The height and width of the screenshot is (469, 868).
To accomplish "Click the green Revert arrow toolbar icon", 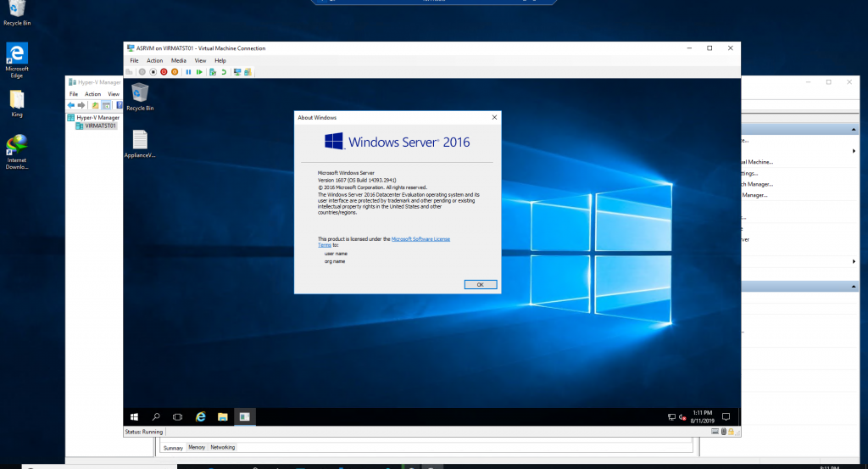I will [224, 72].
